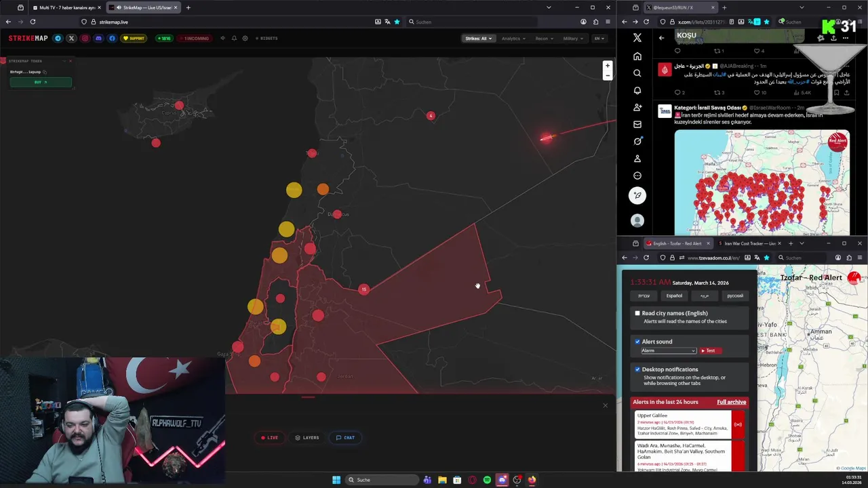
Task: Open X Explore search icon
Action: click(x=637, y=73)
